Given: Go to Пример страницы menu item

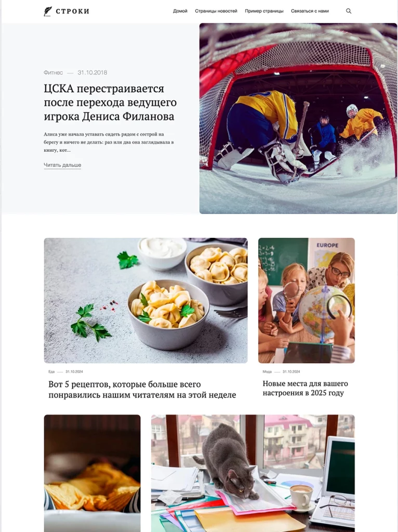Looking at the screenshot, I should (264, 11).
